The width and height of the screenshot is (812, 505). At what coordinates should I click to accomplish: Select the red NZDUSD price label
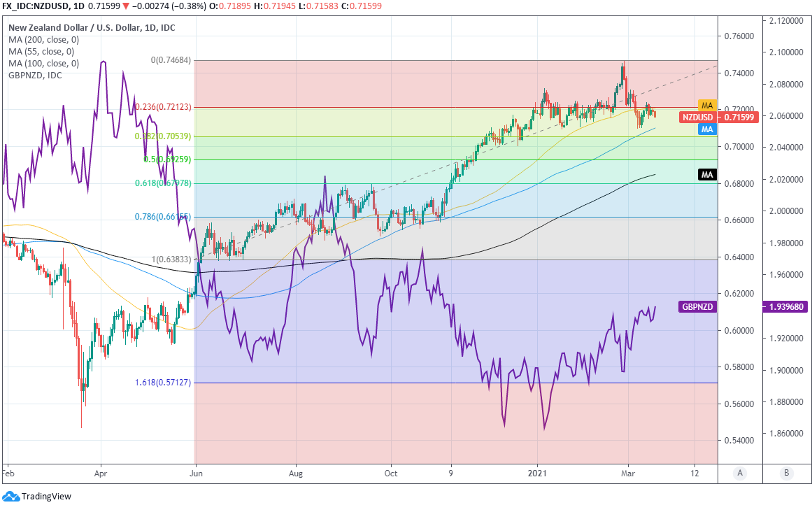coord(697,117)
